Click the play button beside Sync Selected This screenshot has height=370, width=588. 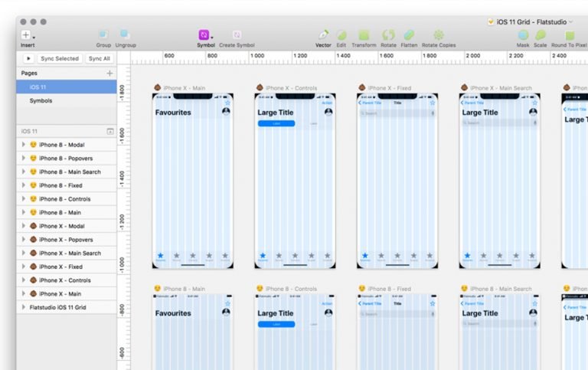(28, 58)
